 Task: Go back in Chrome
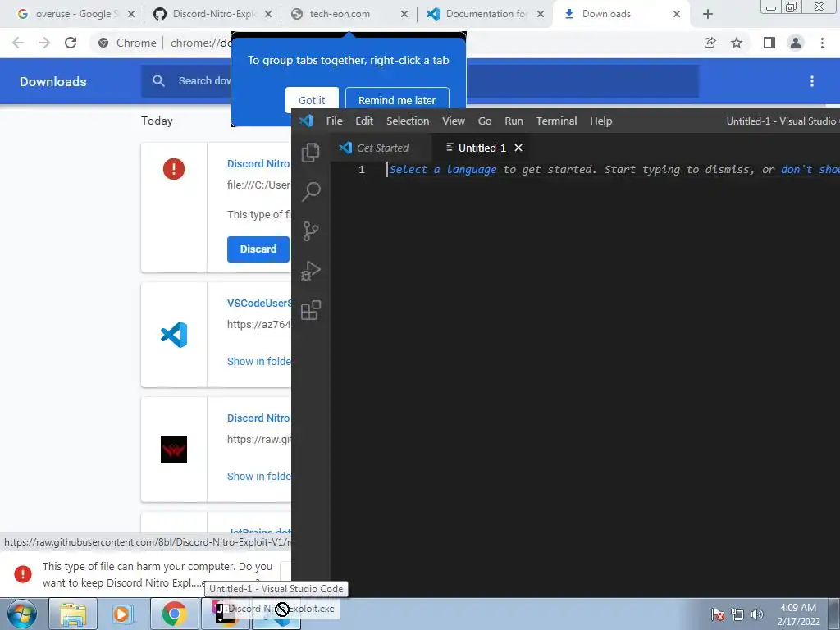pos(18,43)
